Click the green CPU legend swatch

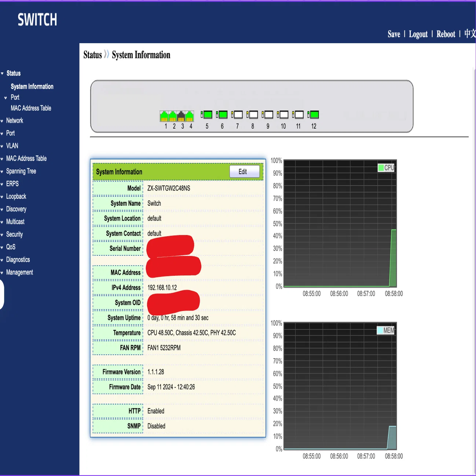(x=381, y=168)
